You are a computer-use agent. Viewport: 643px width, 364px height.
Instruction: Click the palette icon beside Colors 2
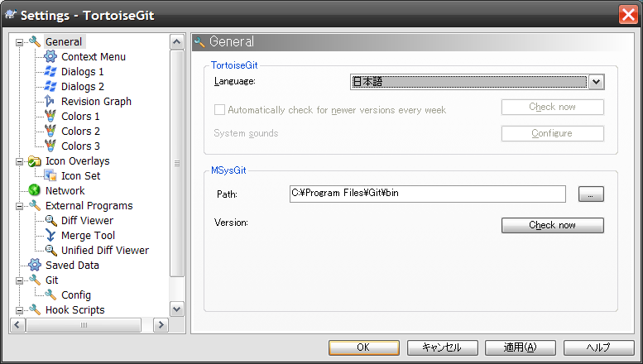[x=50, y=132]
